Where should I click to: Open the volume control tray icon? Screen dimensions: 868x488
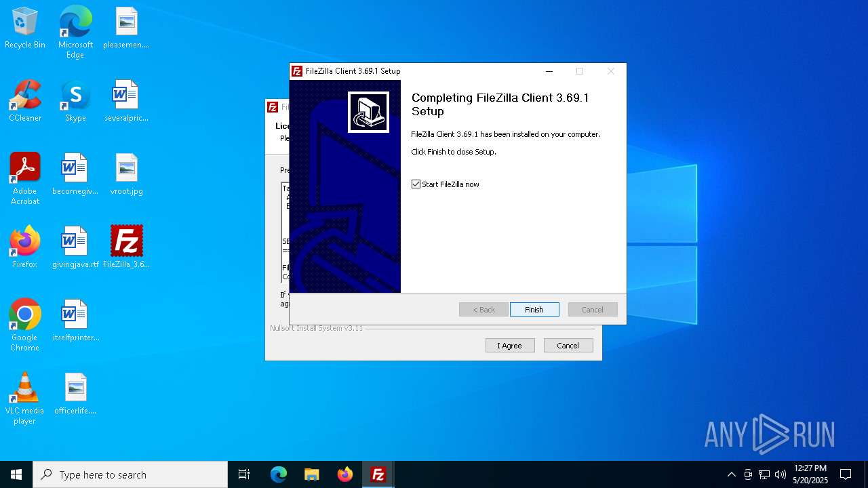781,474
